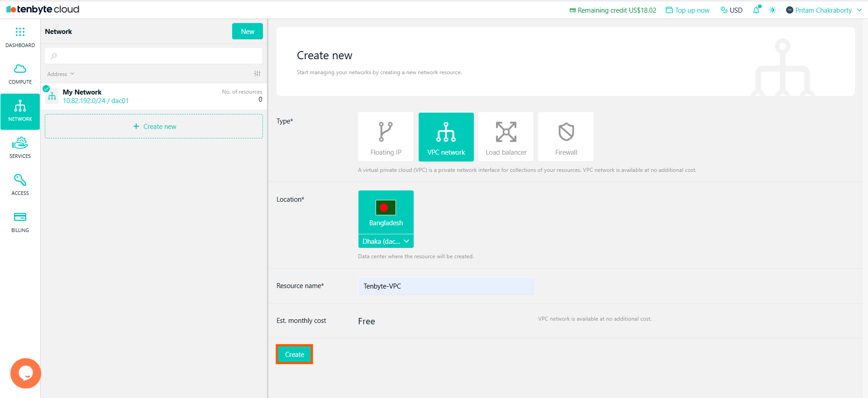868x398 pixels.
Task: Click the Create button
Action: [x=294, y=355]
